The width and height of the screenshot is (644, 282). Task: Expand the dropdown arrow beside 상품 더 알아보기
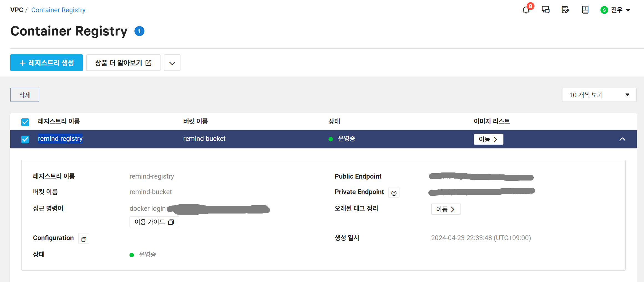point(172,63)
